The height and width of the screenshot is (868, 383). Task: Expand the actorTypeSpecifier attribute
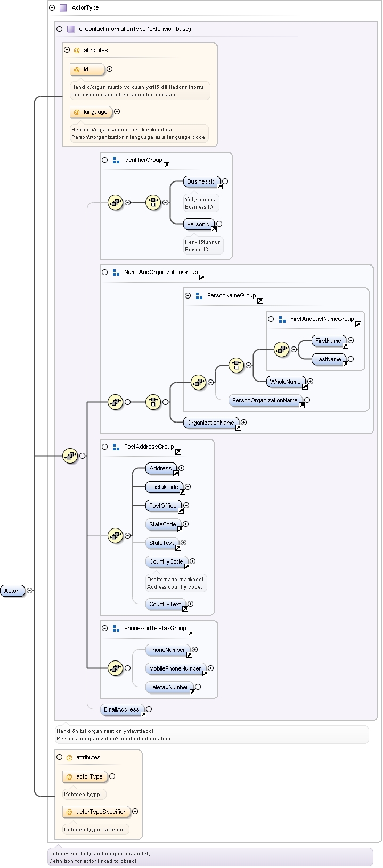tap(135, 812)
